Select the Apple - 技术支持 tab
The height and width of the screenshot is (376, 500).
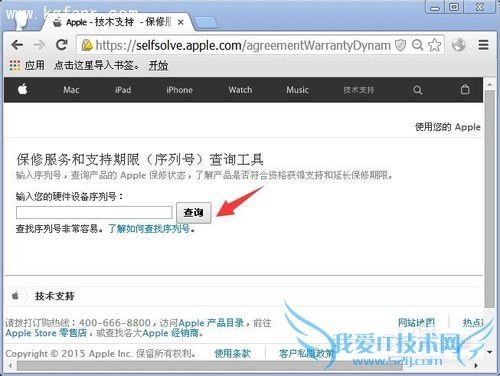(118, 22)
